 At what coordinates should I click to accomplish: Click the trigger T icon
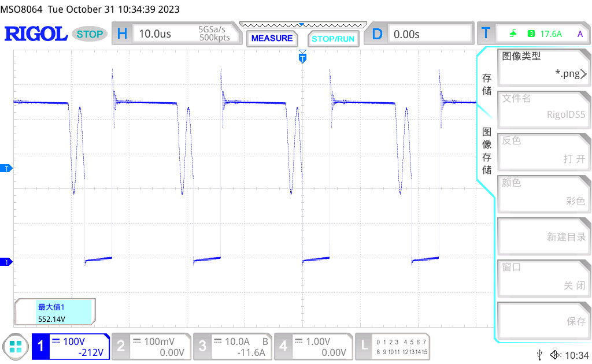click(486, 34)
